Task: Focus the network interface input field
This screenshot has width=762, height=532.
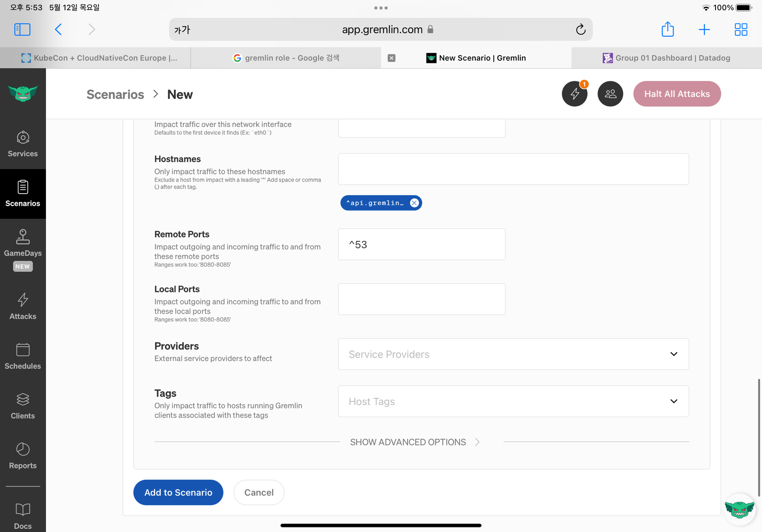Action: (x=422, y=128)
